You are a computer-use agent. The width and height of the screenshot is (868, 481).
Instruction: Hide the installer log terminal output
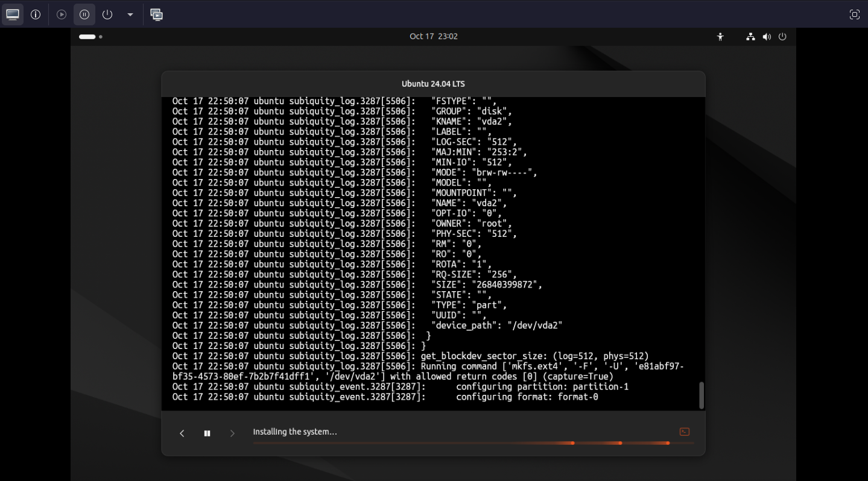(x=684, y=432)
